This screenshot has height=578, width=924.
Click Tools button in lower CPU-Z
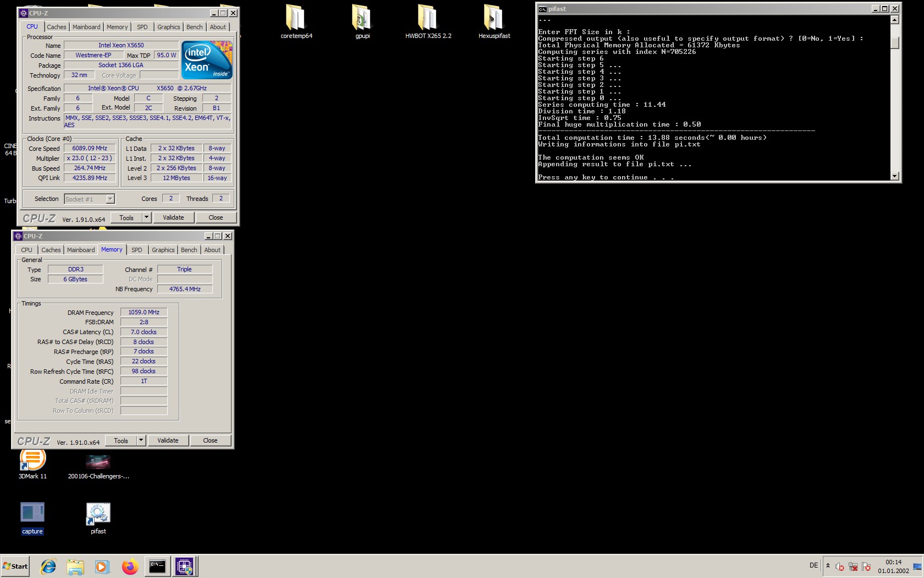[x=121, y=440]
